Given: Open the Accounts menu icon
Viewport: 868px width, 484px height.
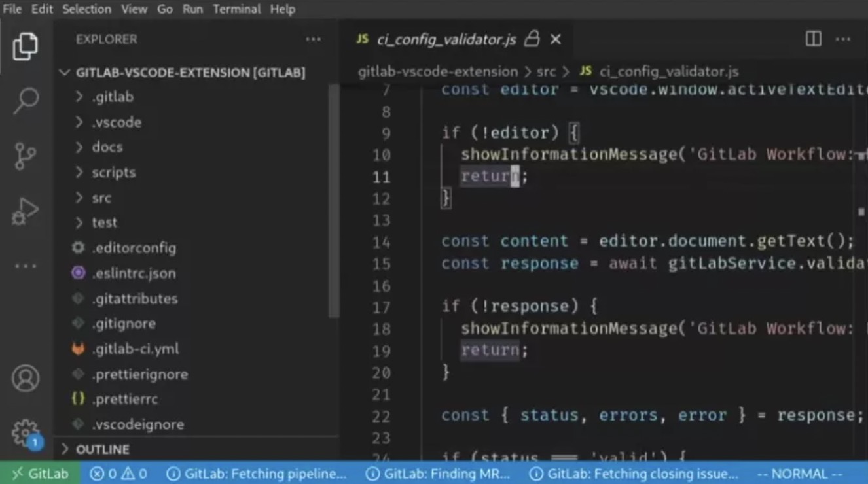Looking at the screenshot, I should coord(25,378).
